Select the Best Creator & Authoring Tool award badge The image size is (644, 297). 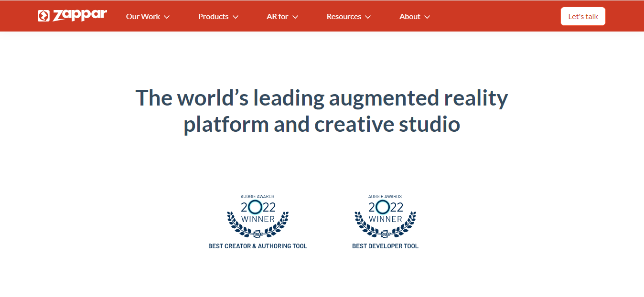click(x=258, y=222)
